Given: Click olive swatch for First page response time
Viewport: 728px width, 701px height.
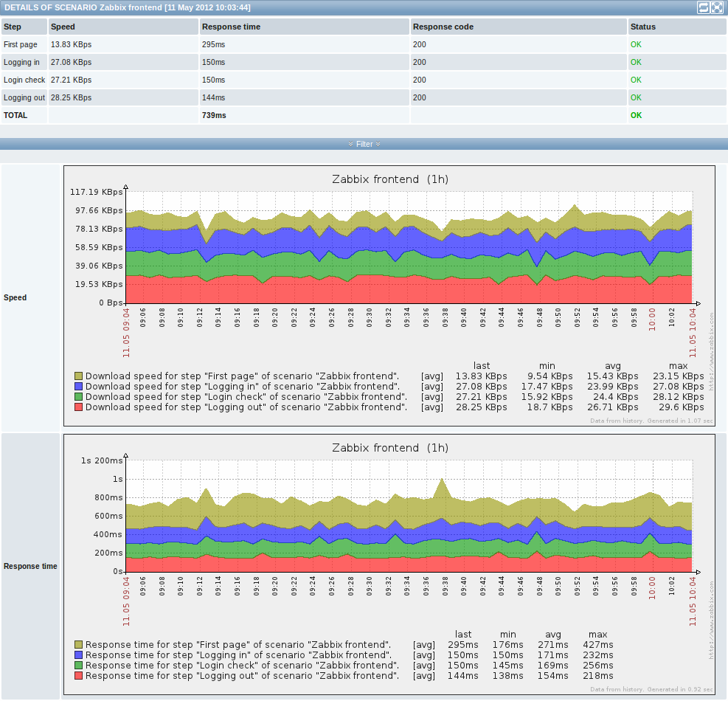Looking at the screenshot, I should 78,644.
